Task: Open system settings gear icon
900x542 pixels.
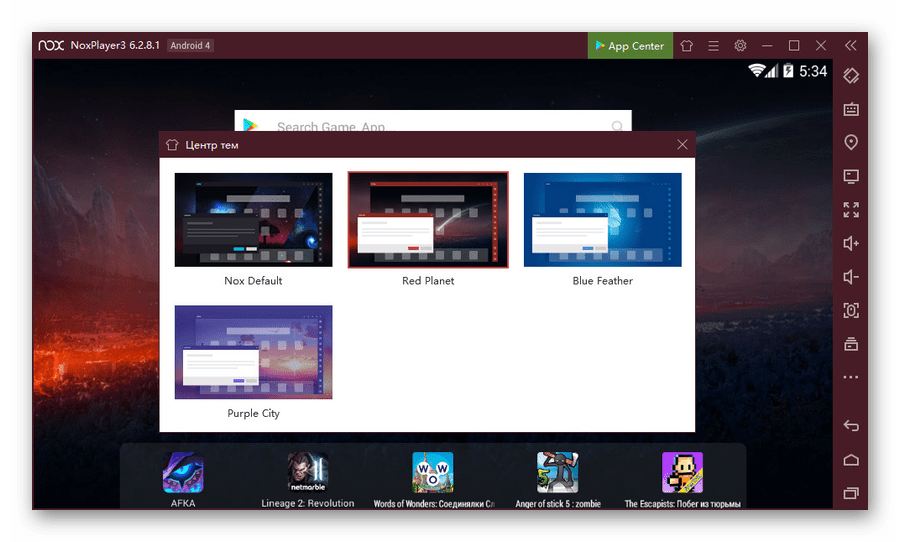Action: [740, 46]
